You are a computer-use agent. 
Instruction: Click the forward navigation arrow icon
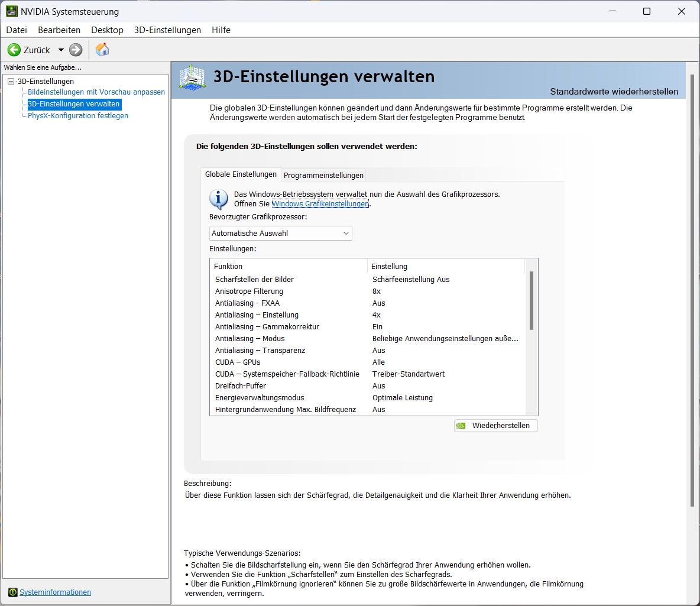click(x=76, y=50)
